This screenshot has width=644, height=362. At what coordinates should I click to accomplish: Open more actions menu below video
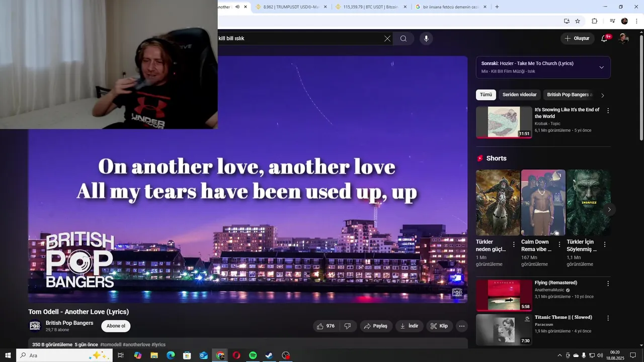pyautogui.click(x=462, y=326)
